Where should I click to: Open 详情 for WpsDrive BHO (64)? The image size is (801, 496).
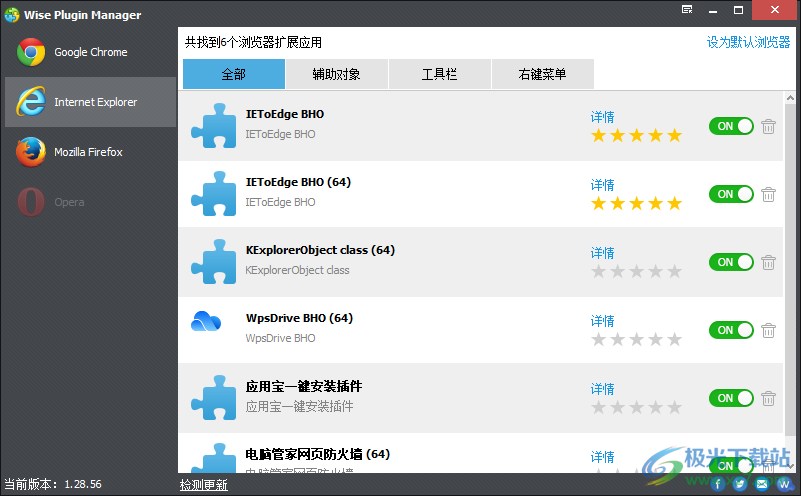tap(602, 321)
